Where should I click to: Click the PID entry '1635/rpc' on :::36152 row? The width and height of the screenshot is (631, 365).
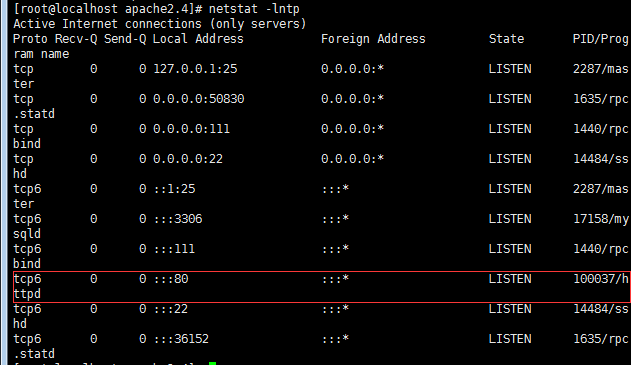(x=600, y=339)
